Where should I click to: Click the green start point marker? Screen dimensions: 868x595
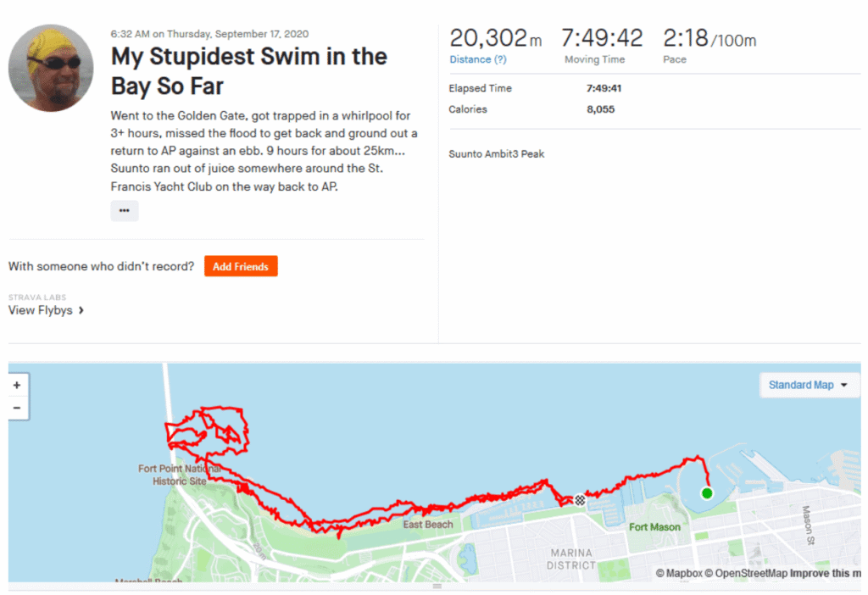pyautogui.click(x=707, y=493)
